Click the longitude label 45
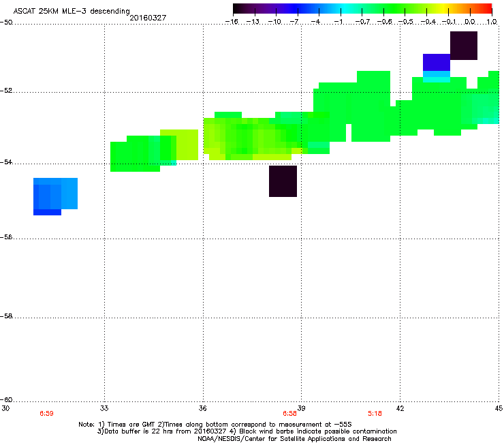Image resolution: width=504 pixels, height=443 pixels. [x=499, y=408]
